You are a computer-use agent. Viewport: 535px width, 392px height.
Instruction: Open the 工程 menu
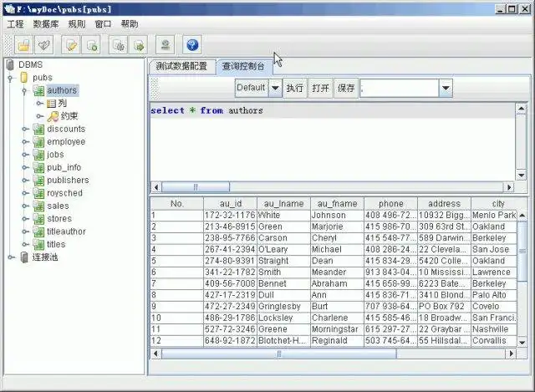click(x=15, y=24)
